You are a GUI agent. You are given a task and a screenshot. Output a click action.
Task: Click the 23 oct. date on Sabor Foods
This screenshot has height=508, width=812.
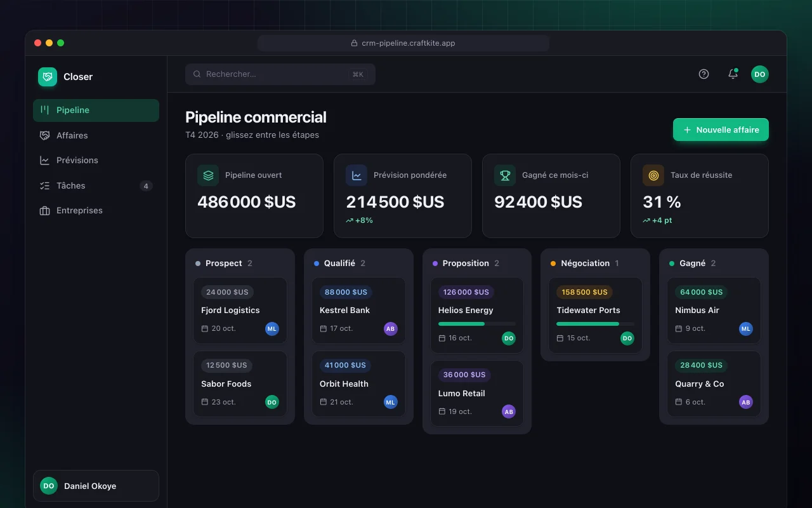tap(218, 402)
